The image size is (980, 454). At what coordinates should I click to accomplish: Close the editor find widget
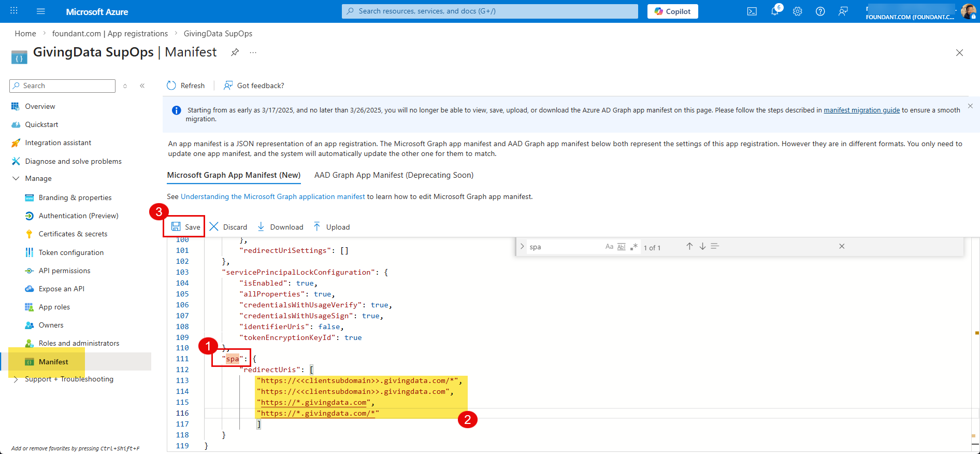842,246
